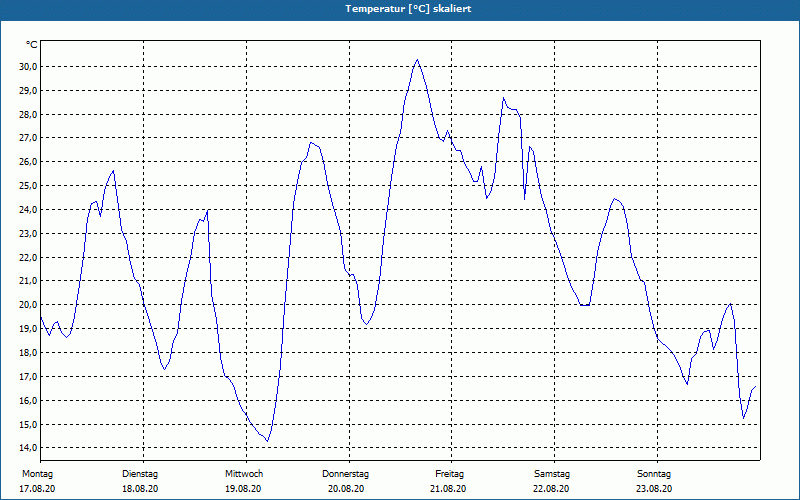
Task: Click the °C unit label
Action: [x=32, y=45]
